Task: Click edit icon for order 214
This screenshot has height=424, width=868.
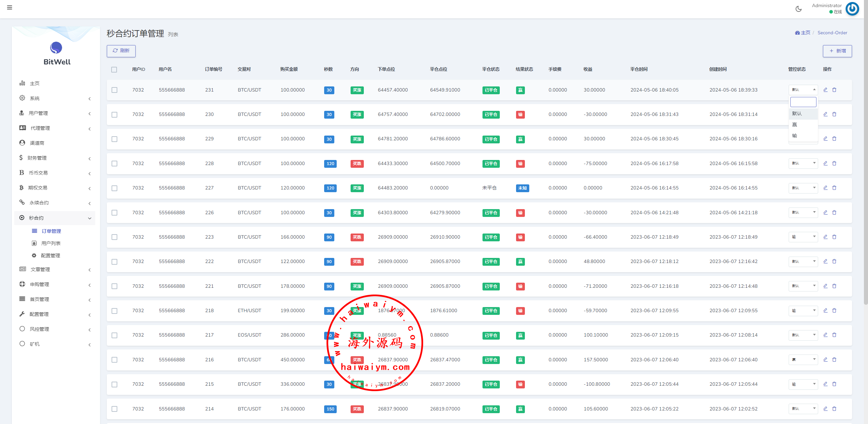Action: click(826, 409)
